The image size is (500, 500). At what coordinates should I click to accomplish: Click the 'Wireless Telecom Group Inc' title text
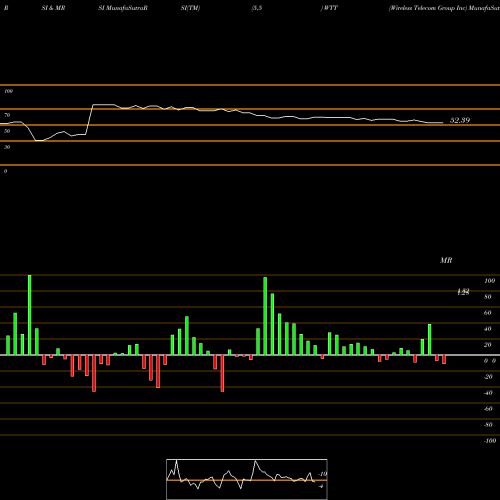[428, 8]
